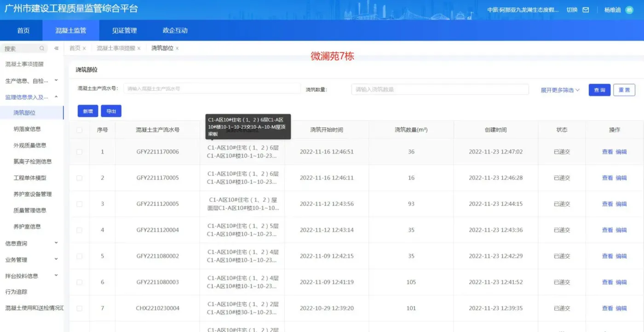Click the 混凝土生产流水号 input field
This screenshot has height=332, width=644.
pyautogui.click(x=212, y=89)
